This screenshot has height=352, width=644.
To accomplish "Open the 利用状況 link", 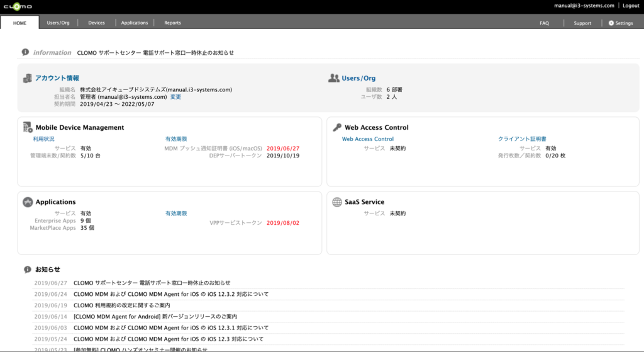I will click(43, 139).
